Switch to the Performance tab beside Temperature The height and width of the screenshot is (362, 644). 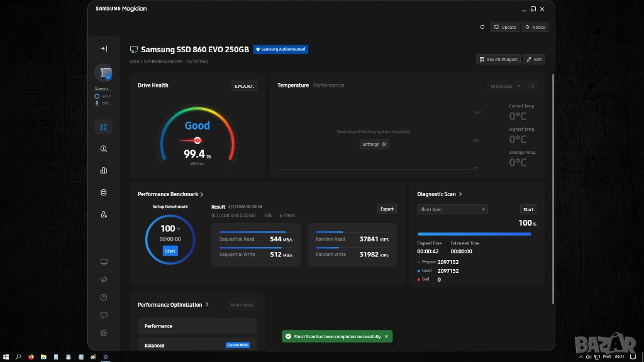coord(329,85)
